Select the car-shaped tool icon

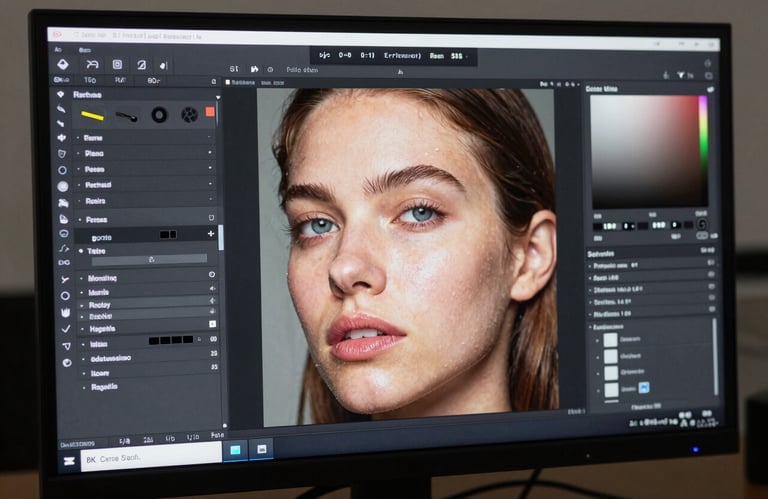(x=63, y=202)
